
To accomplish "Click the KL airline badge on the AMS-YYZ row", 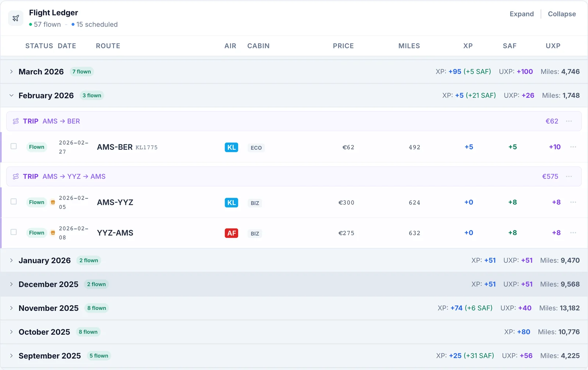I will tap(232, 203).
